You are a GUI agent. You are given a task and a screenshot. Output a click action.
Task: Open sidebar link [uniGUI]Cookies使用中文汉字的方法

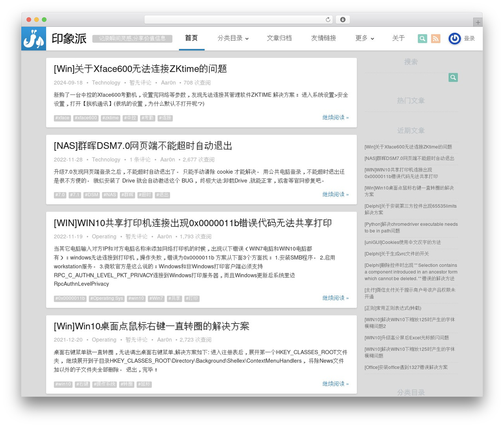click(403, 242)
